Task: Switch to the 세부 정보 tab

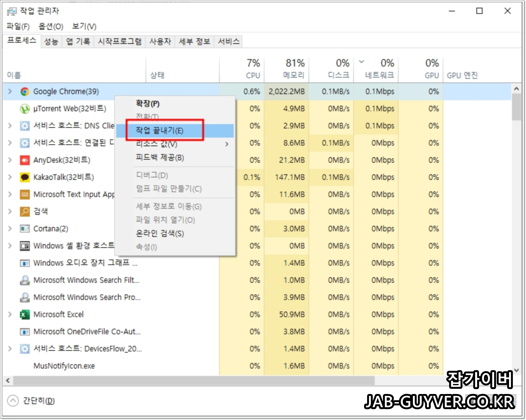Action: (195, 42)
